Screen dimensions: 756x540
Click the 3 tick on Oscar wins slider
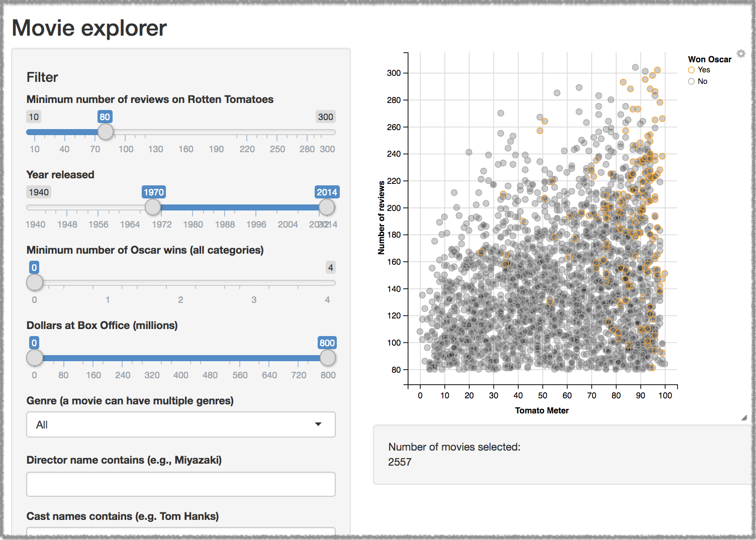click(x=254, y=300)
